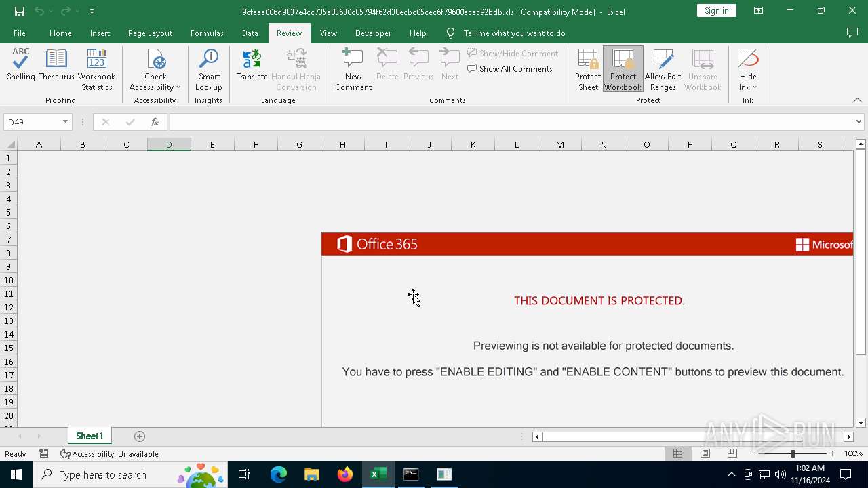Select the Sheet1 tab

point(90,436)
